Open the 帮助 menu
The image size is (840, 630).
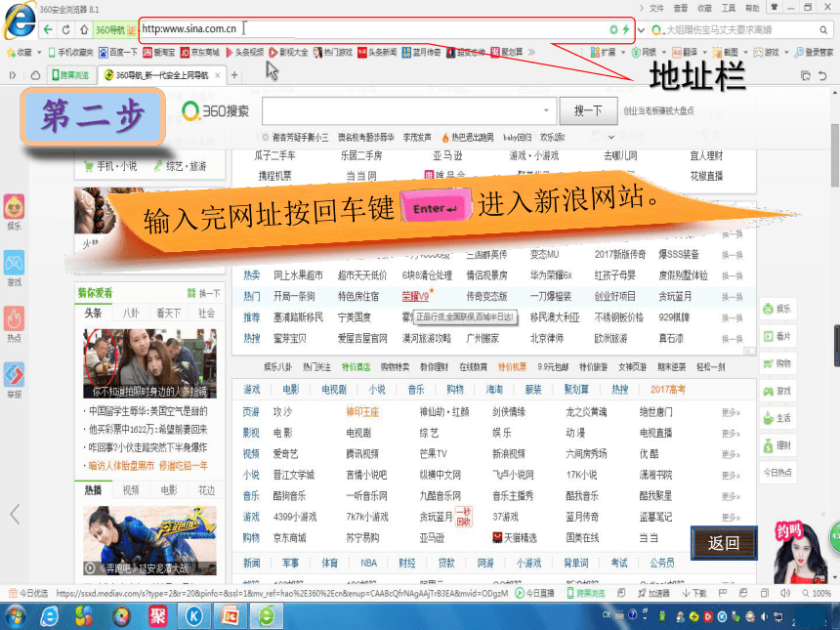click(x=752, y=8)
